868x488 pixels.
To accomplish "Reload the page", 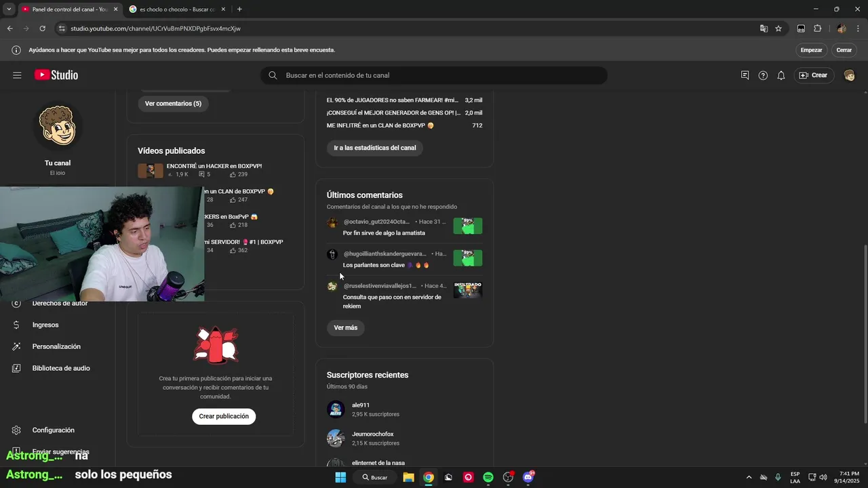I will tap(42, 28).
